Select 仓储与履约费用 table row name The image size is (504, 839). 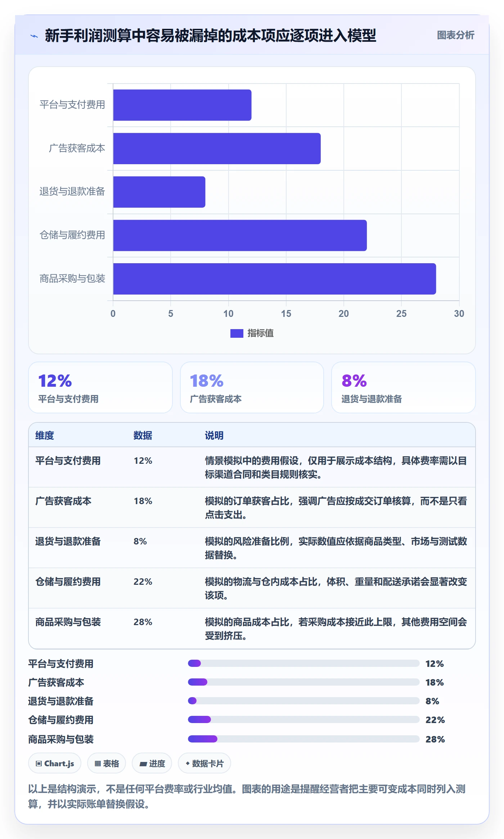[68, 582]
